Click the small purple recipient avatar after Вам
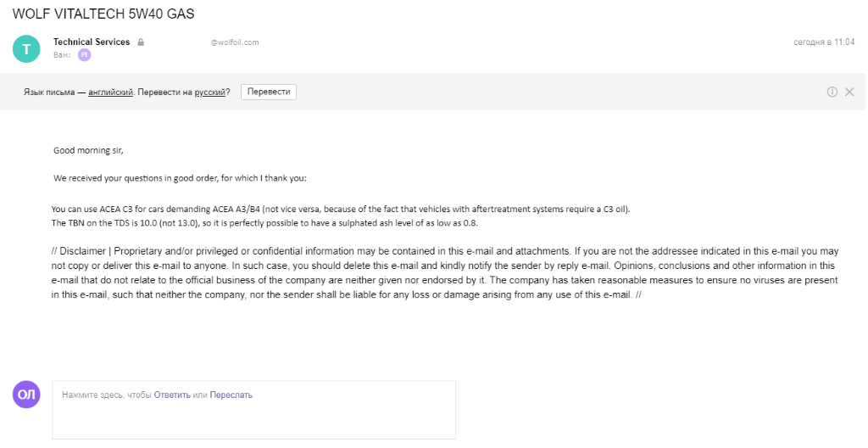Image resolution: width=868 pixels, height=448 pixels. point(84,55)
